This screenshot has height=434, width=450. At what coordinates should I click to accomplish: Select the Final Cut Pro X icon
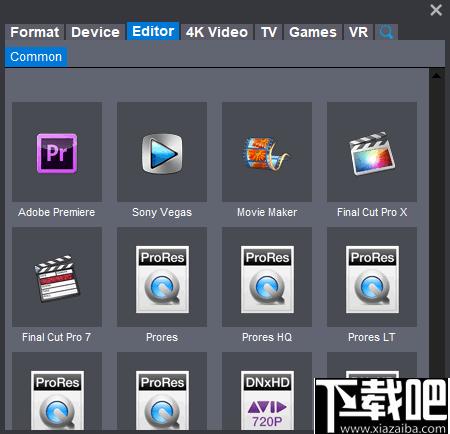click(x=372, y=153)
